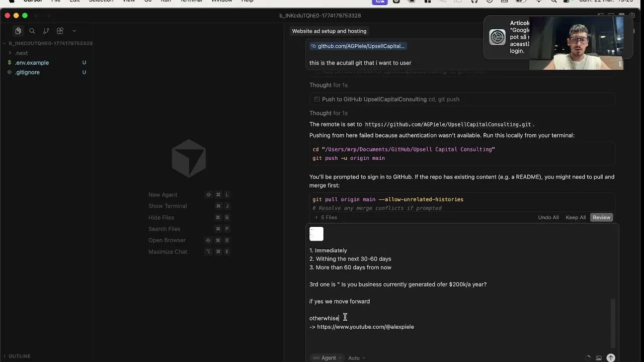Click the system notification icon

pyautogui.click(x=497, y=37)
